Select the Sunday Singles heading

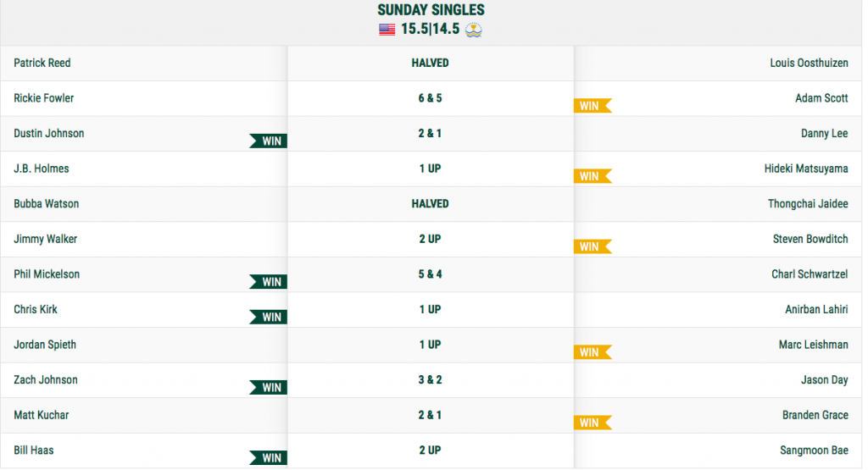431,10
